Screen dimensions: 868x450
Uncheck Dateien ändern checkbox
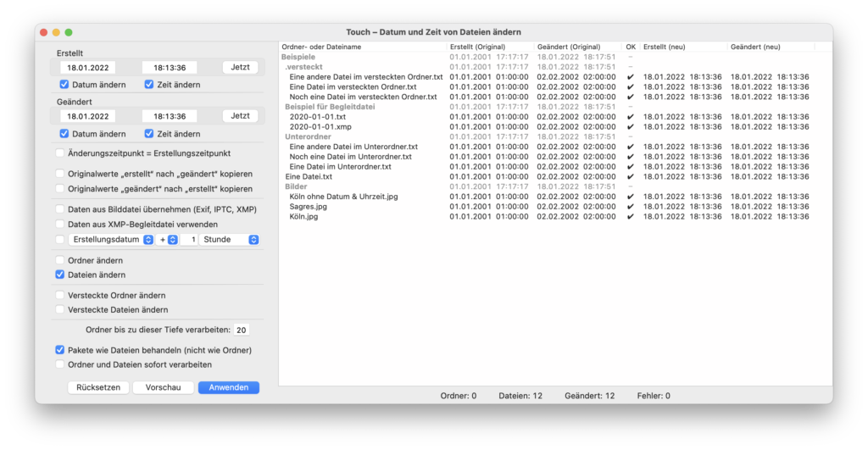[60, 275]
